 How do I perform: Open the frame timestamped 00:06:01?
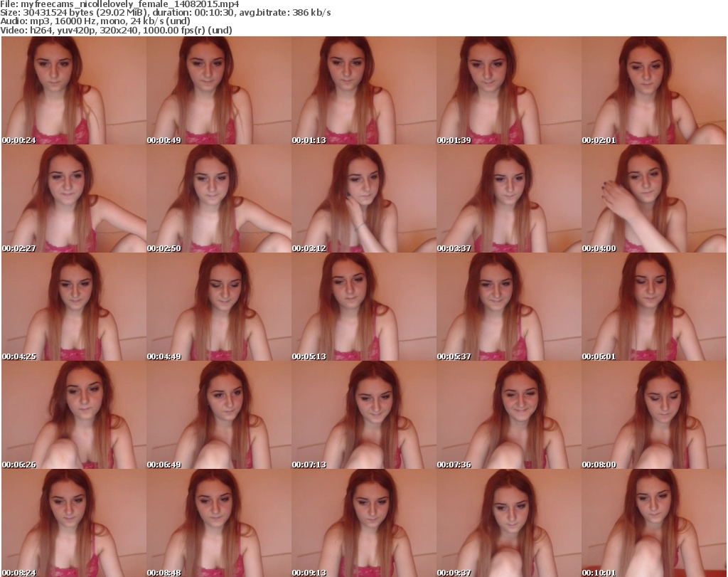654,307
